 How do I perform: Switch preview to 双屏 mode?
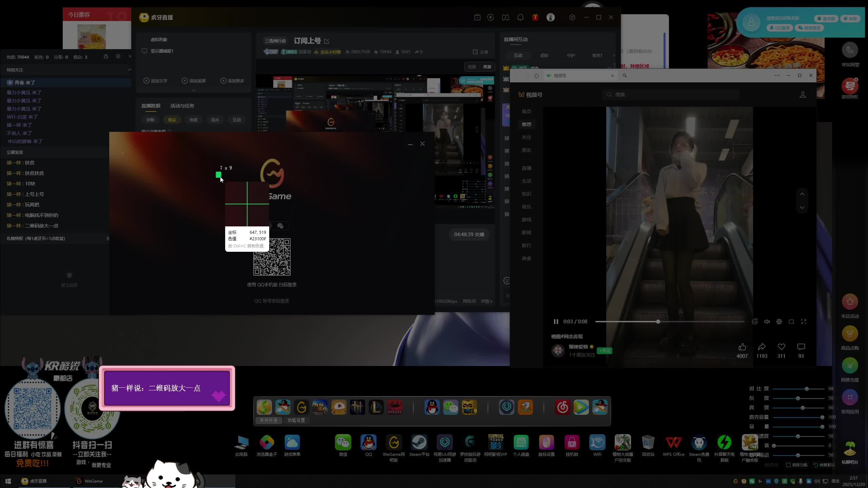(472, 67)
